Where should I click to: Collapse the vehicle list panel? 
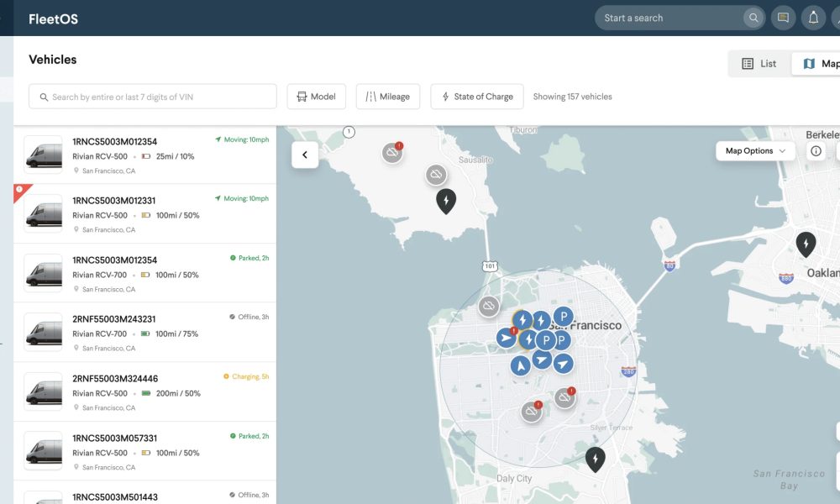[x=305, y=155]
